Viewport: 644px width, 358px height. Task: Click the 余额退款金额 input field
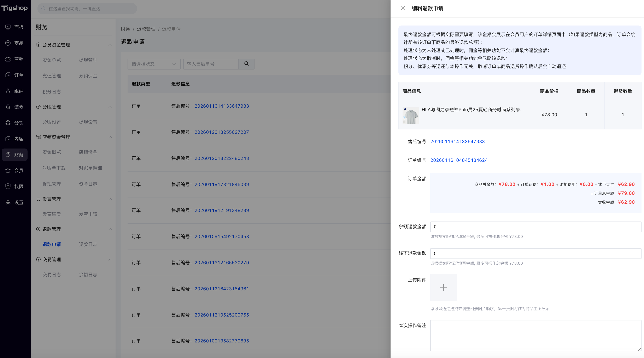[535, 227]
